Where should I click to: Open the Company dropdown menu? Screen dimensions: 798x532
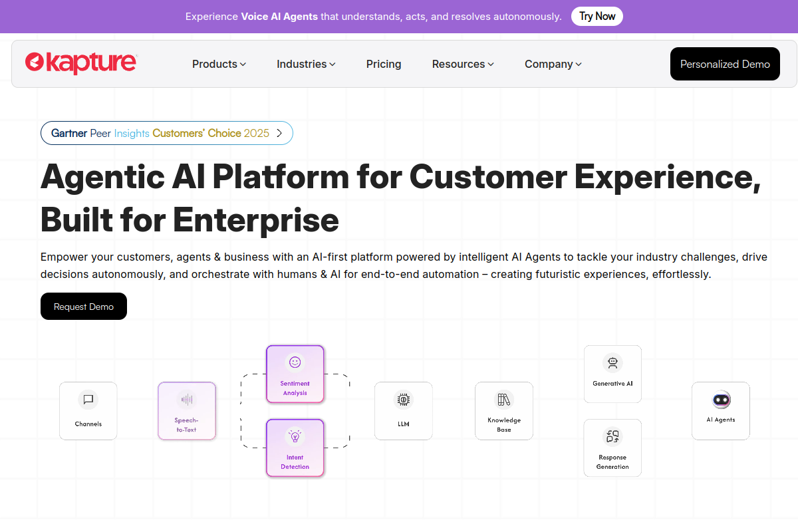[553, 65]
